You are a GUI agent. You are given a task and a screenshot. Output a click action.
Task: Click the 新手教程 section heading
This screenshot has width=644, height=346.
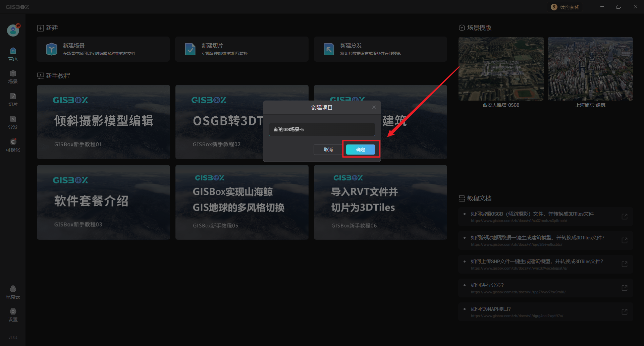[x=54, y=76]
